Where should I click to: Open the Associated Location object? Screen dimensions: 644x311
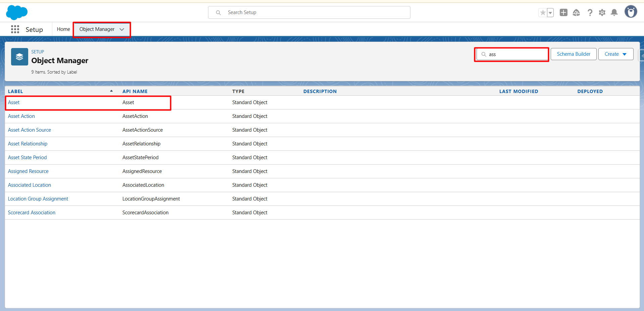(x=30, y=185)
